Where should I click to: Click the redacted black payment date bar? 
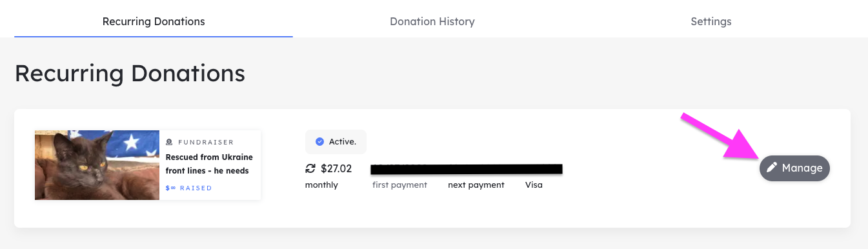[467, 168]
